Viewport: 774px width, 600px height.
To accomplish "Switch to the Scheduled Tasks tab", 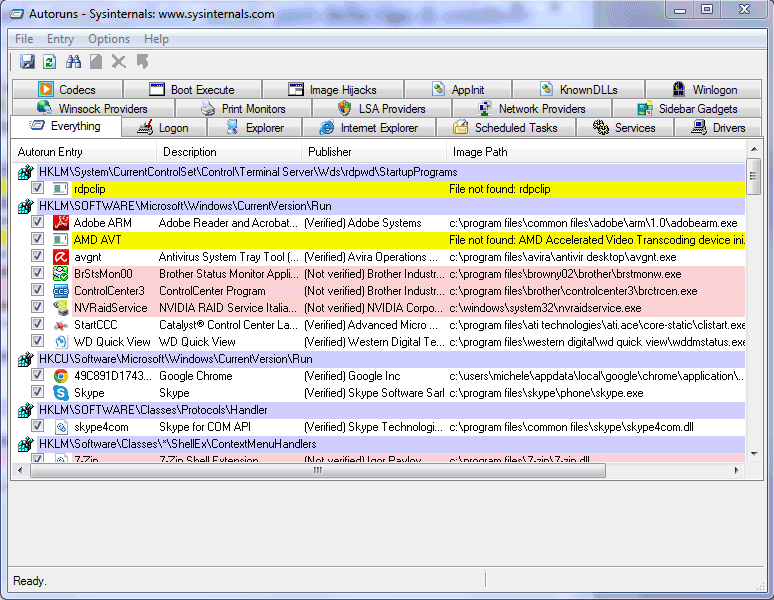I will pos(506,128).
